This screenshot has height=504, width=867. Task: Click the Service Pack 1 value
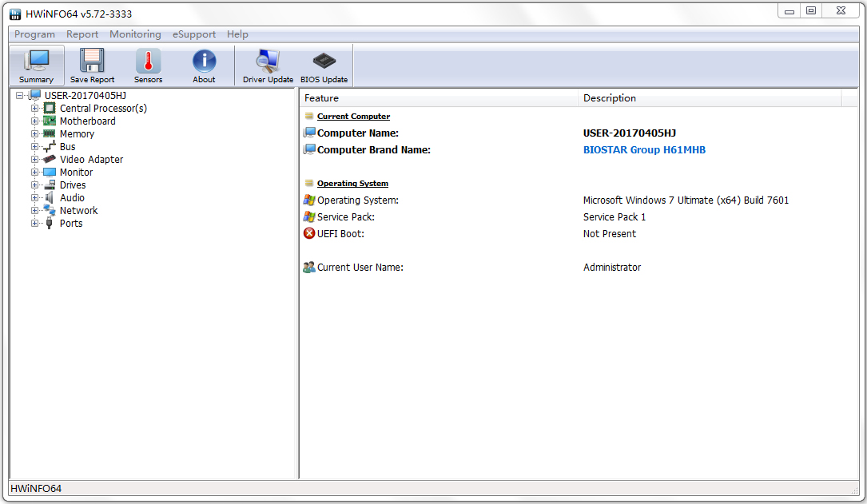614,216
